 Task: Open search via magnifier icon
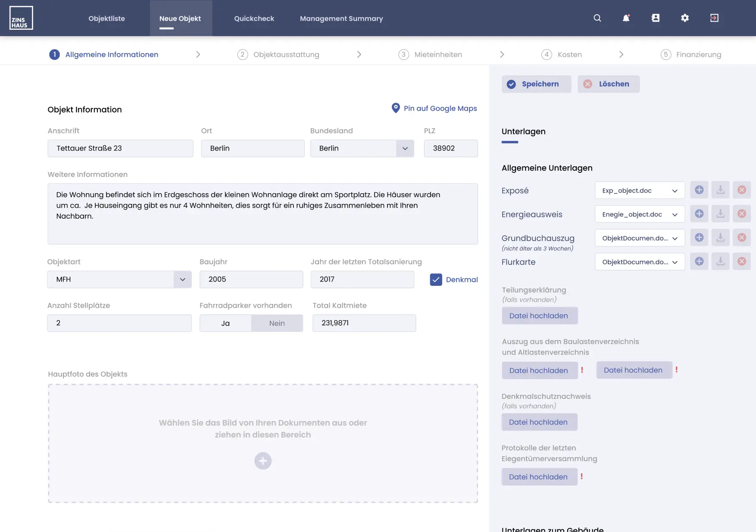click(597, 18)
